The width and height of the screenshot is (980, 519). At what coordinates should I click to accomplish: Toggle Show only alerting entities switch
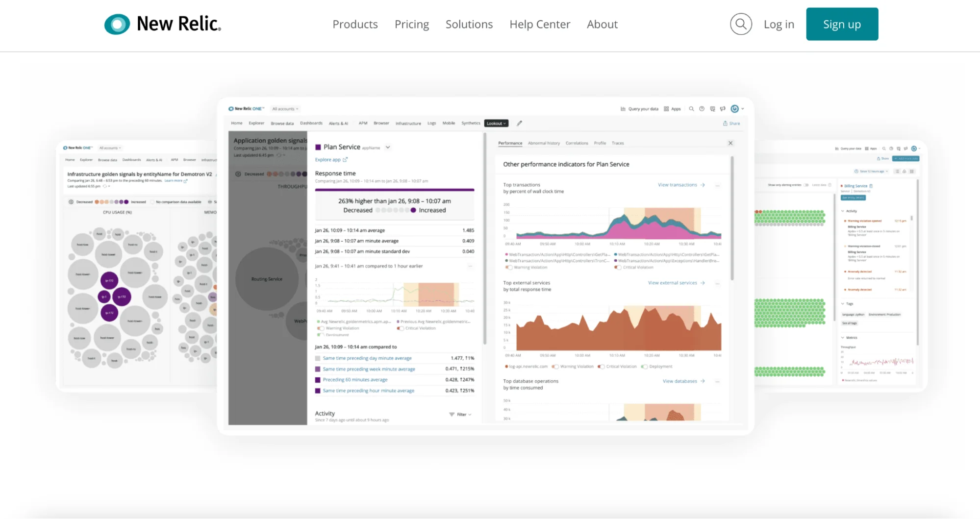click(x=806, y=185)
